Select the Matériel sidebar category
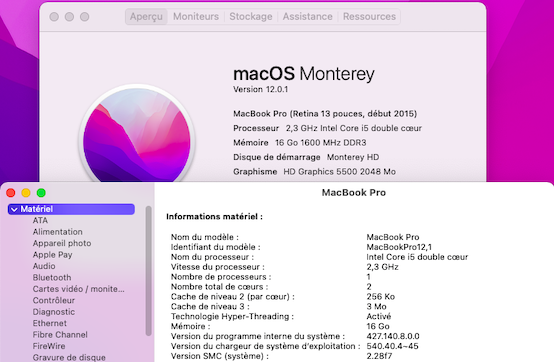This screenshot has width=554, height=362. (x=71, y=209)
